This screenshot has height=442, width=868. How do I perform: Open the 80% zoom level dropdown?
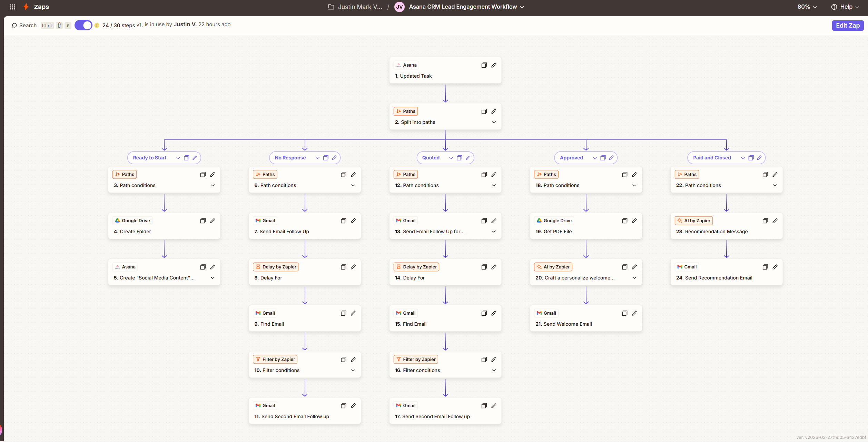[x=807, y=7]
